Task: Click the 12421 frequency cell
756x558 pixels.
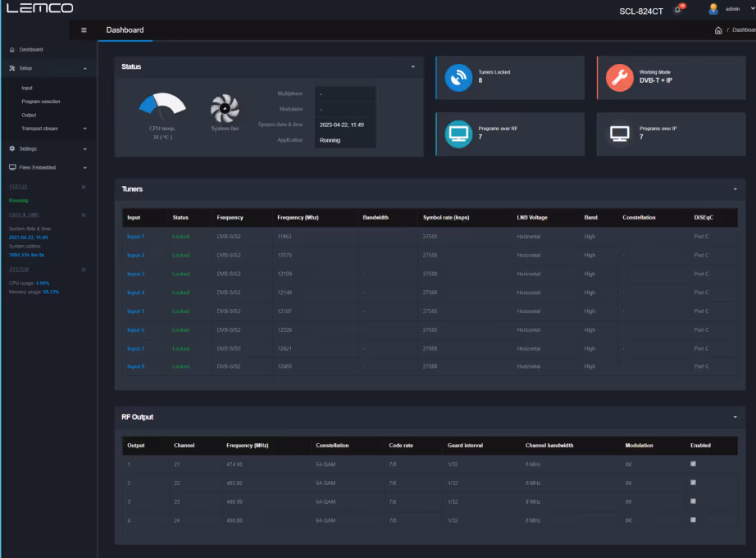Action: click(x=285, y=348)
